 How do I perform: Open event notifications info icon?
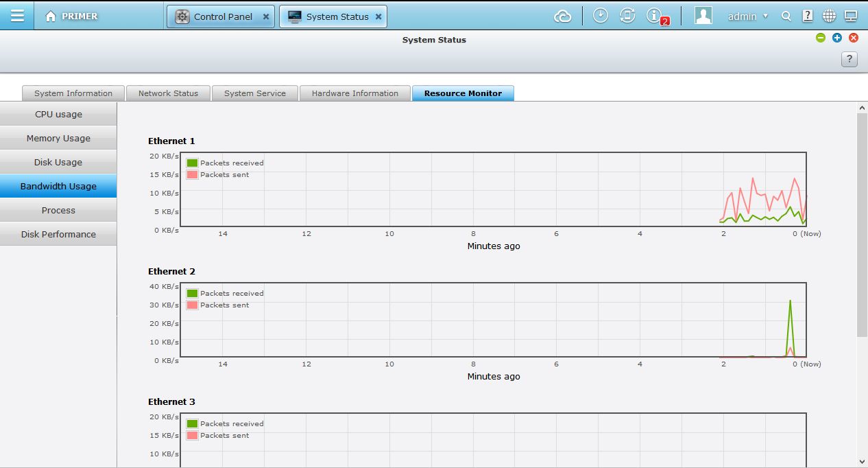coord(655,16)
